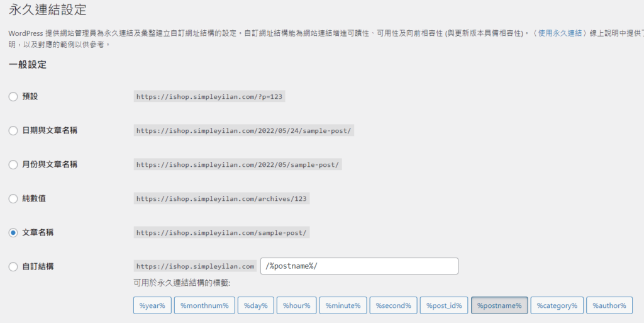Pick the 純數值 radio button
This screenshot has height=323, width=644.
13,198
